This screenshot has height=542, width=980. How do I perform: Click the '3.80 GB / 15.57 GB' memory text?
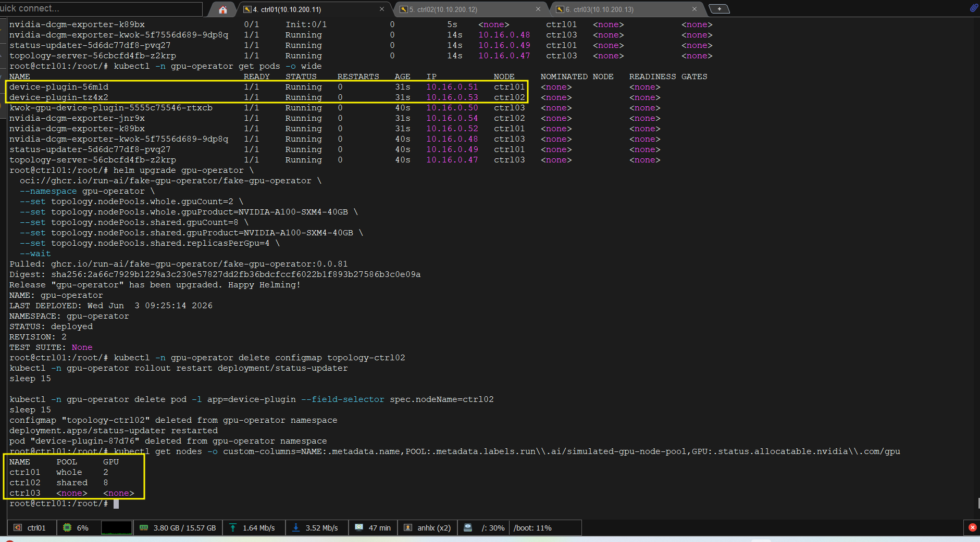pos(184,528)
